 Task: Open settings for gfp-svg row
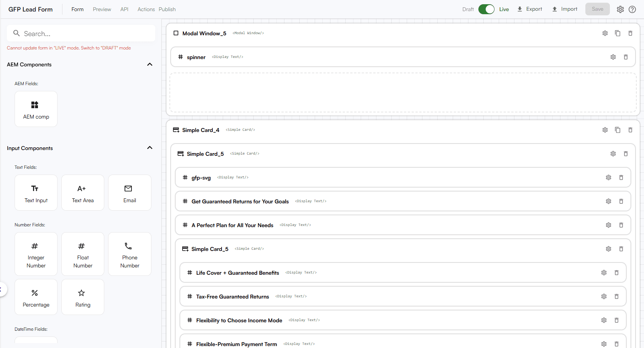click(x=608, y=178)
